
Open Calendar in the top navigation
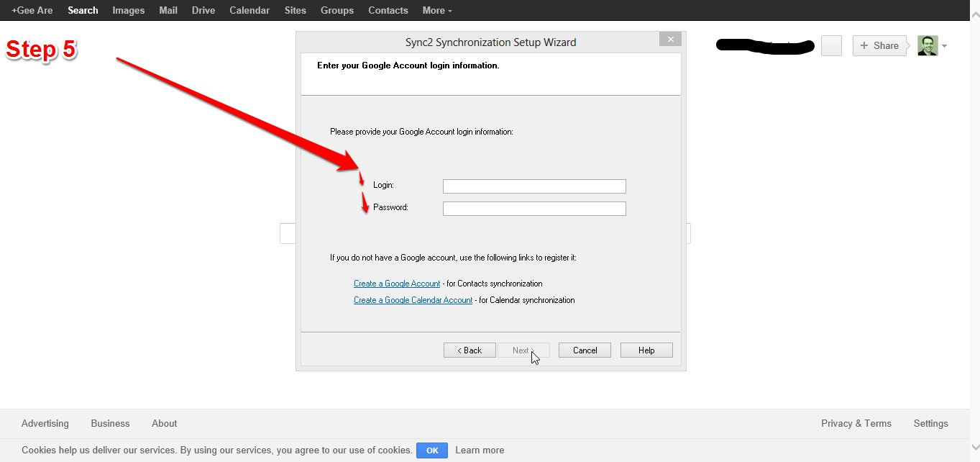coord(249,10)
